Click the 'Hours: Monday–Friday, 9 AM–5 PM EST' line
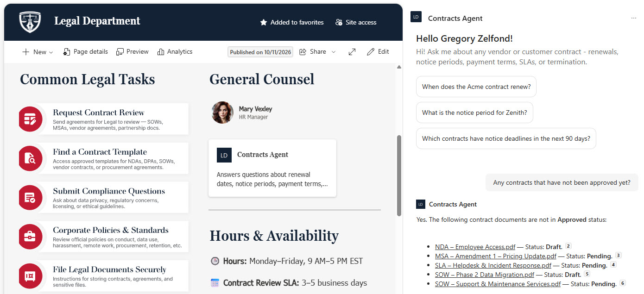The height and width of the screenshot is (294, 644). [293, 261]
